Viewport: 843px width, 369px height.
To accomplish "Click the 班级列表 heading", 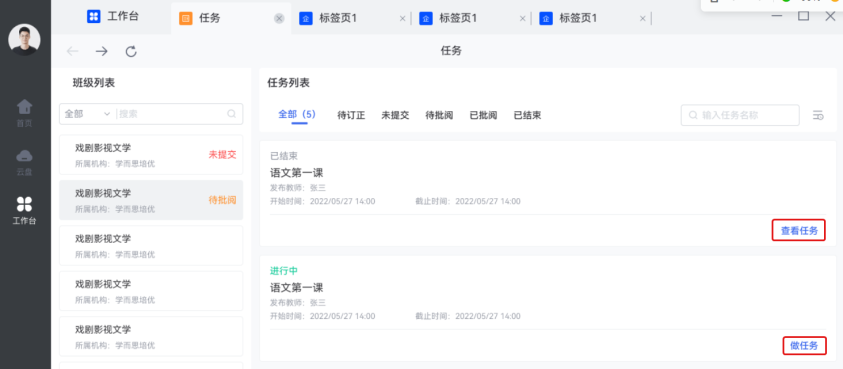I will 94,83.
